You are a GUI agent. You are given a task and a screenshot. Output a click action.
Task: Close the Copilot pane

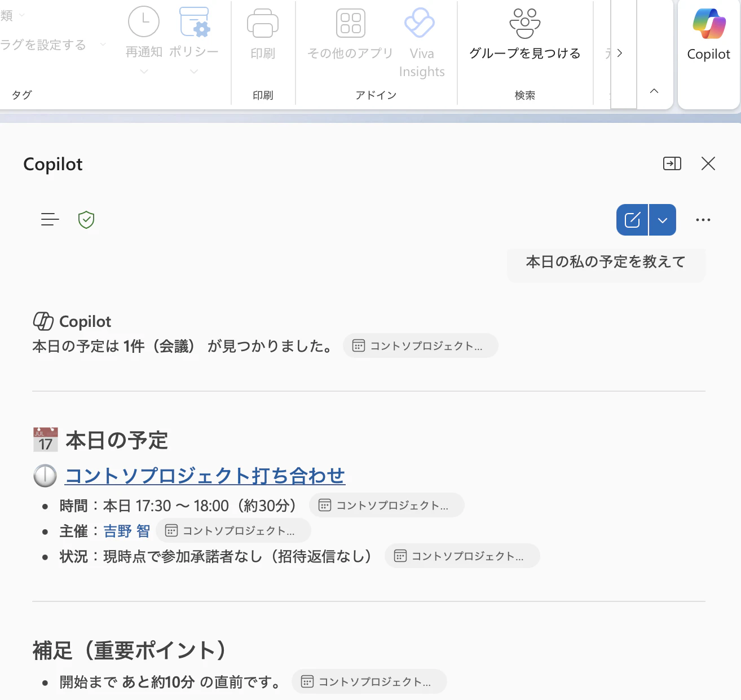[x=708, y=163]
